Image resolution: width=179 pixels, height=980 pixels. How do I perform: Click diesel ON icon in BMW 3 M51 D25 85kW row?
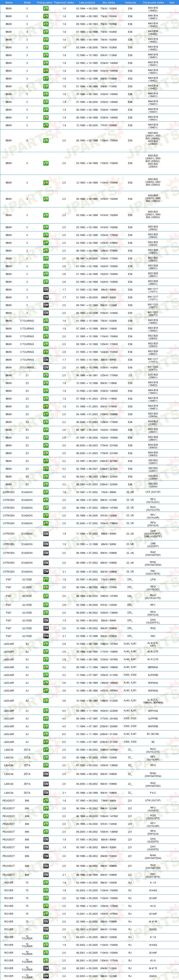(x=46, y=305)
